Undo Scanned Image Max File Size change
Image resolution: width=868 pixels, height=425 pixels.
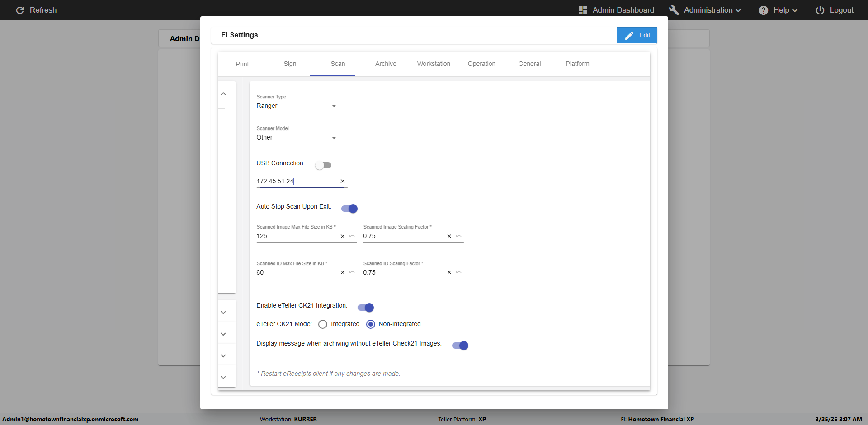352,236
